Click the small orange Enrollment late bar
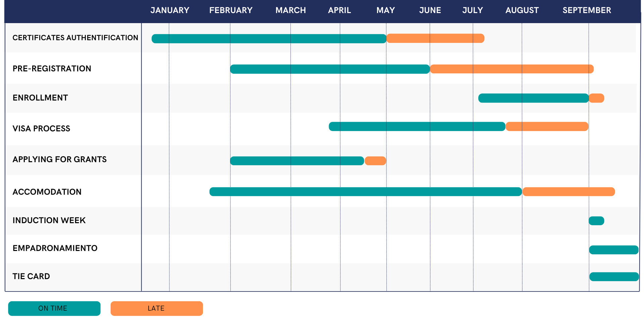This screenshot has height=319, width=644. click(x=596, y=98)
